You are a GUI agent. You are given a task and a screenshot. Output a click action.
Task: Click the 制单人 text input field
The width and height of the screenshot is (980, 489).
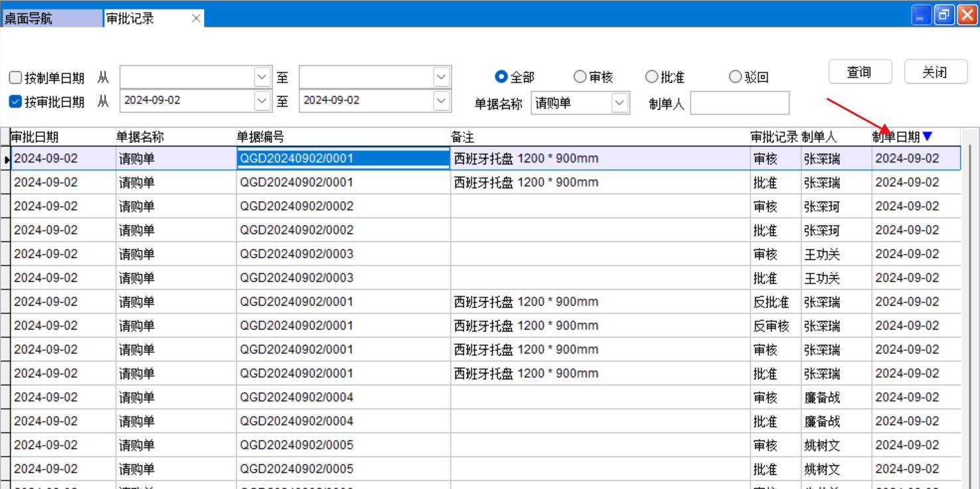[740, 104]
